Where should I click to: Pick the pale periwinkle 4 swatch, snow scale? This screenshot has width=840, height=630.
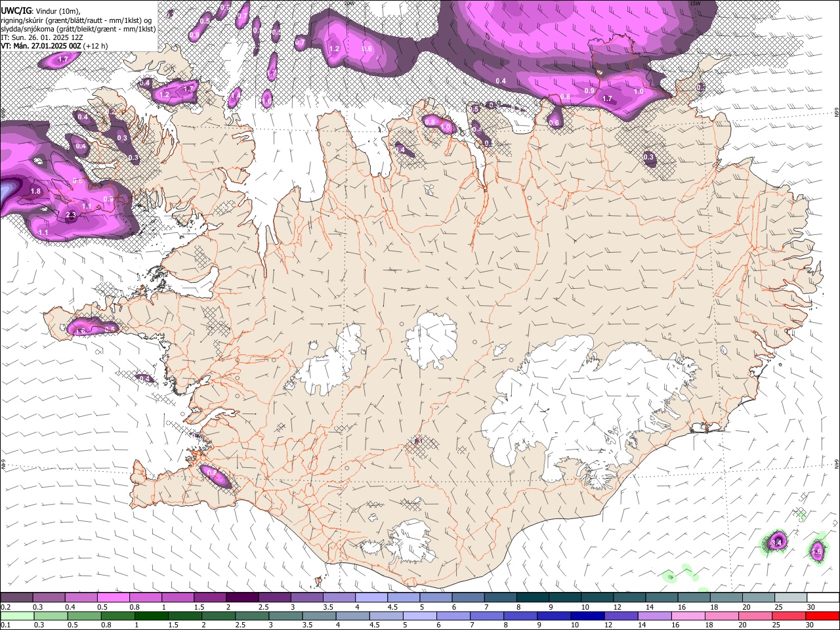pyautogui.click(x=370, y=597)
